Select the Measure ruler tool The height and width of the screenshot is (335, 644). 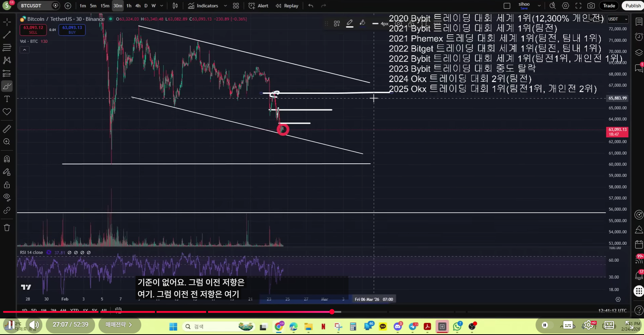pos(7,129)
